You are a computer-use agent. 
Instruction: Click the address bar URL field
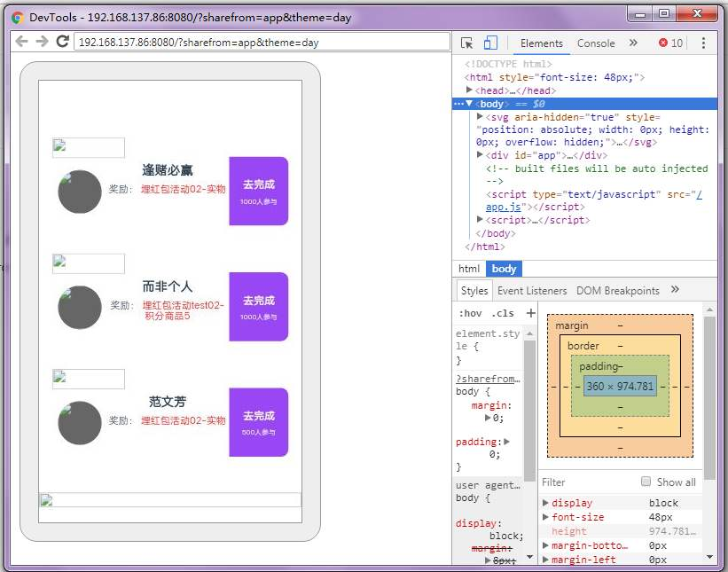point(262,43)
